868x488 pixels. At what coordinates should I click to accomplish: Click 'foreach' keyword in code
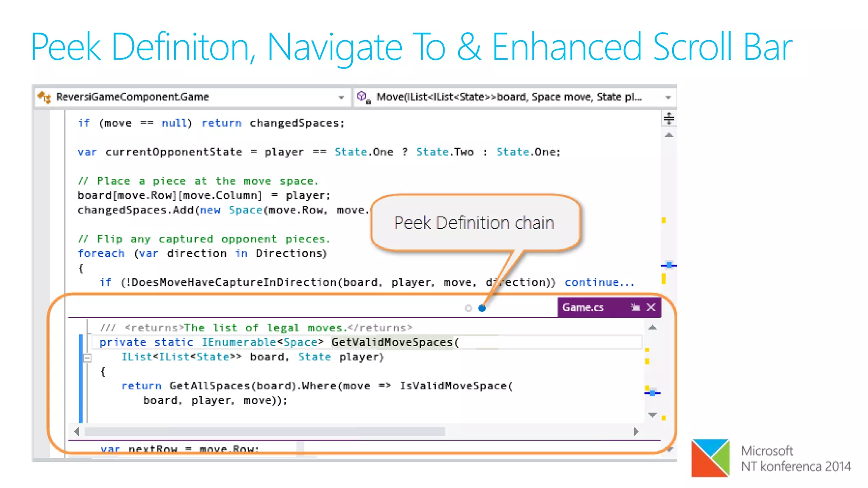coord(101,254)
